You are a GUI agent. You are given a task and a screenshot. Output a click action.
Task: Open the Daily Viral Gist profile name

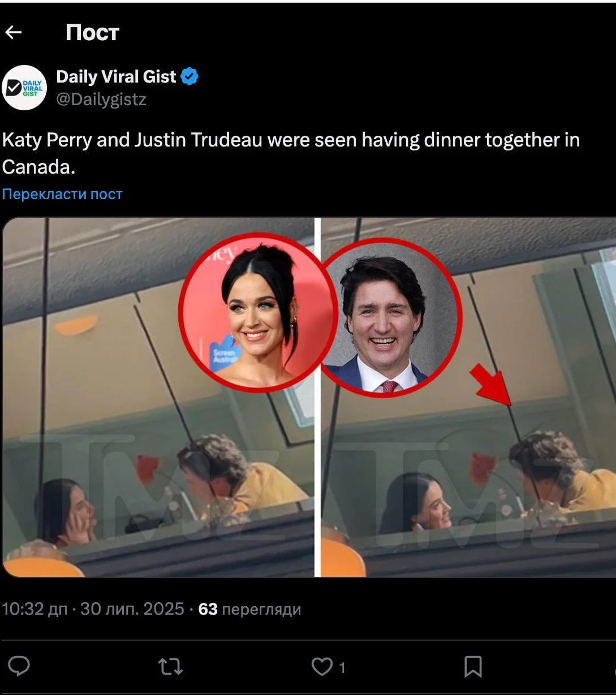(x=116, y=76)
